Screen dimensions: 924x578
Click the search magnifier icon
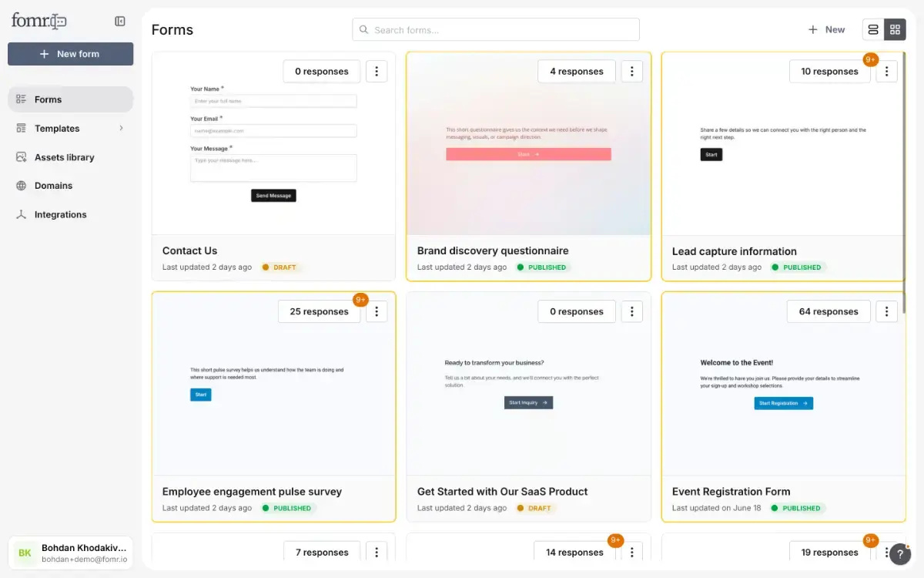(x=364, y=30)
